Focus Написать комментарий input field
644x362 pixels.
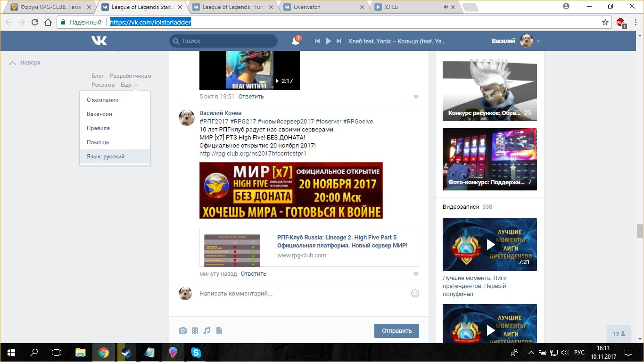click(x=302, y=293)
